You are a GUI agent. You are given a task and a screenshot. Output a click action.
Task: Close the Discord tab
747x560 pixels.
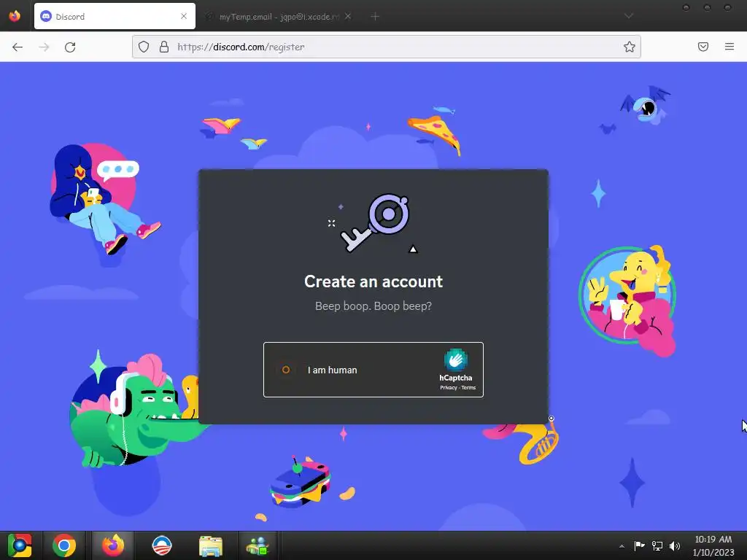coord(184,16)
